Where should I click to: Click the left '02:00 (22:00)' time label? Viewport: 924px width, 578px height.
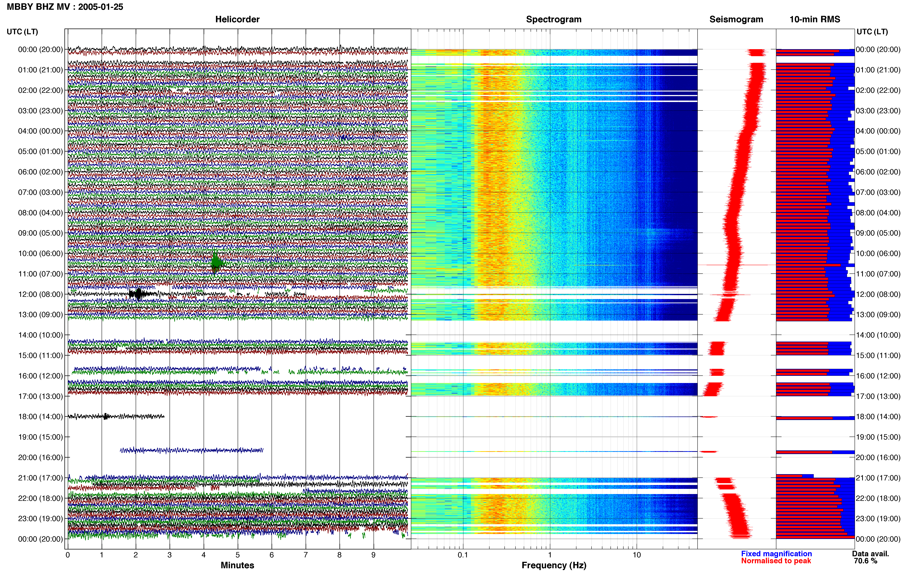41,90
